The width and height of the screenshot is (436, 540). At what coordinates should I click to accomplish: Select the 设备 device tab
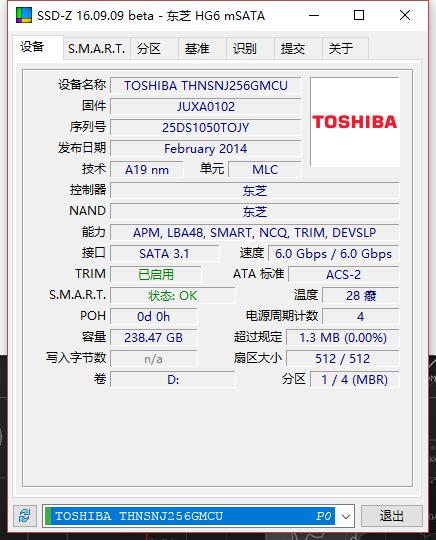[32, 47]
